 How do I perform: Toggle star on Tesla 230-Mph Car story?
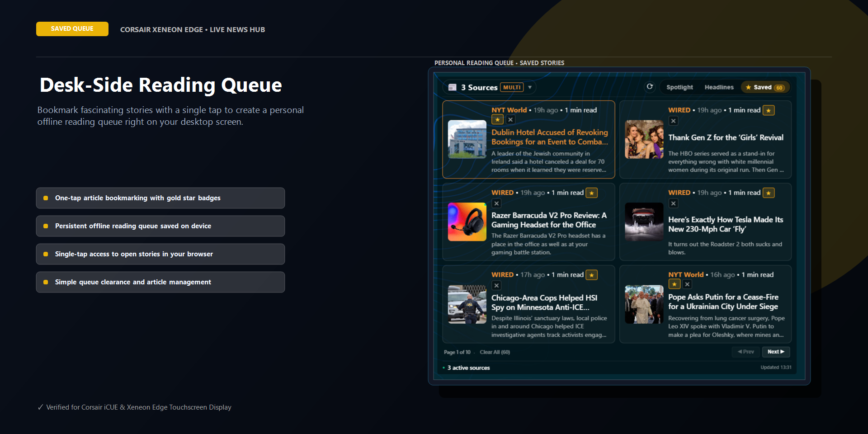click(x=769, y=193)
